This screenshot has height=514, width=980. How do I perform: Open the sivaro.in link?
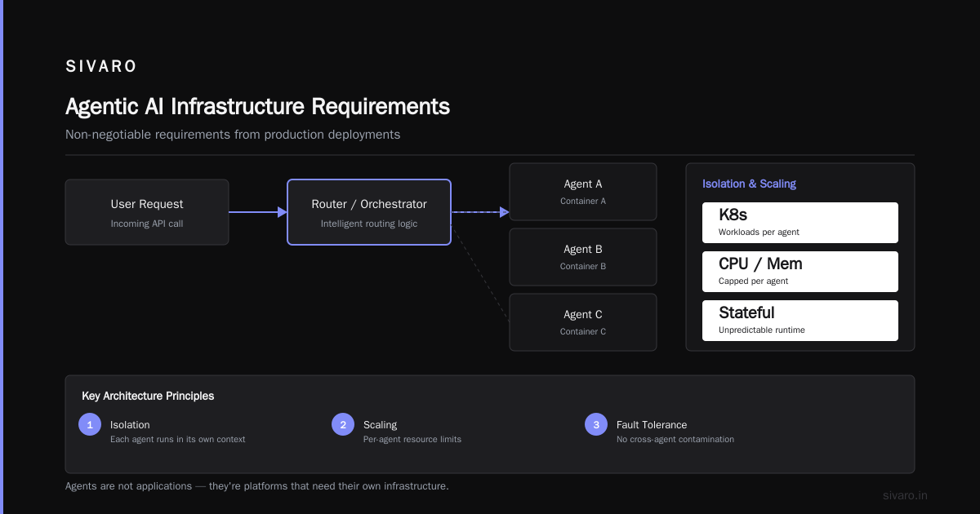coord(906,495)
